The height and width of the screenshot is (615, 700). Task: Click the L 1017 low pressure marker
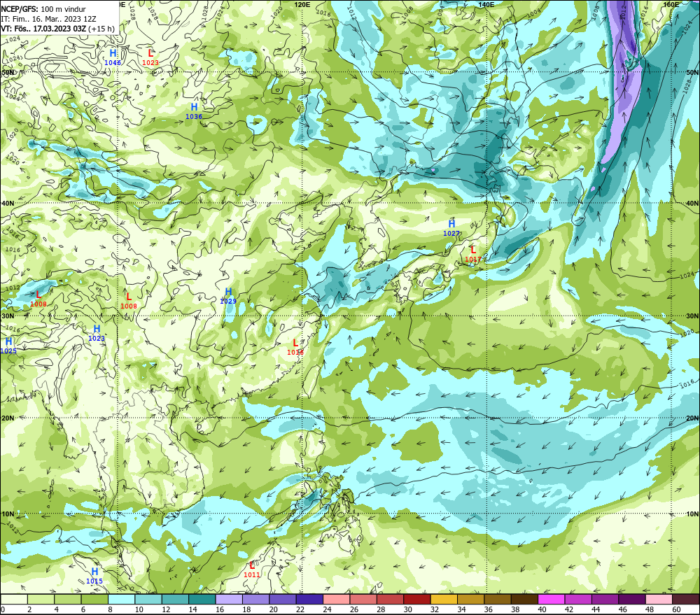pyautogui.click(x=473, y=254)
